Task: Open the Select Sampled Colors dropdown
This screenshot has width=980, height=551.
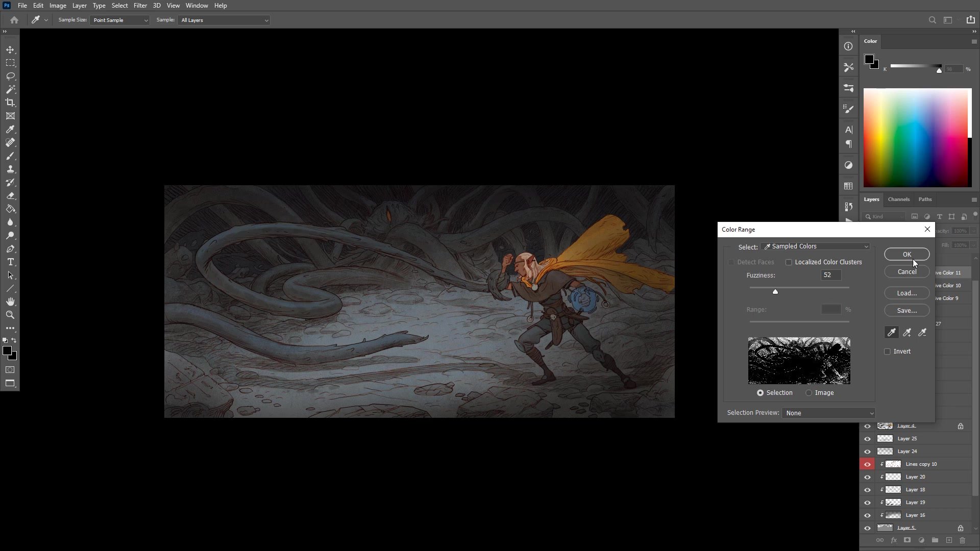Action: (816, 246)
